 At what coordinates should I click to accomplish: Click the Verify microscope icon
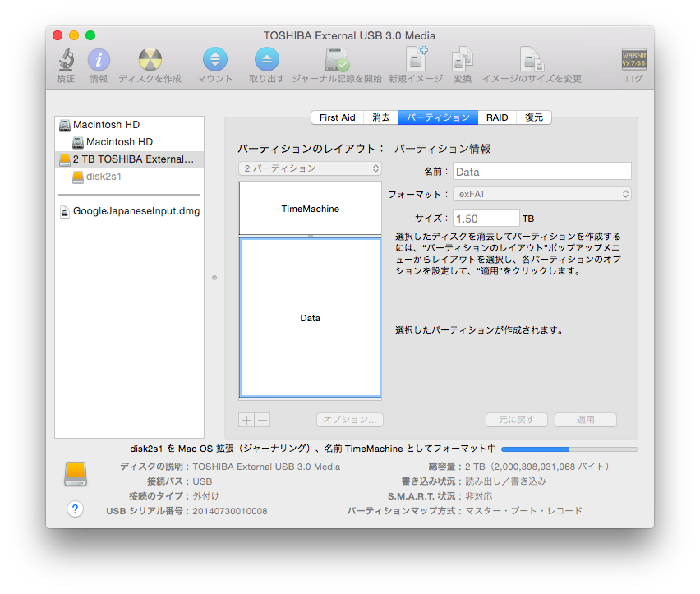(66, 59)
